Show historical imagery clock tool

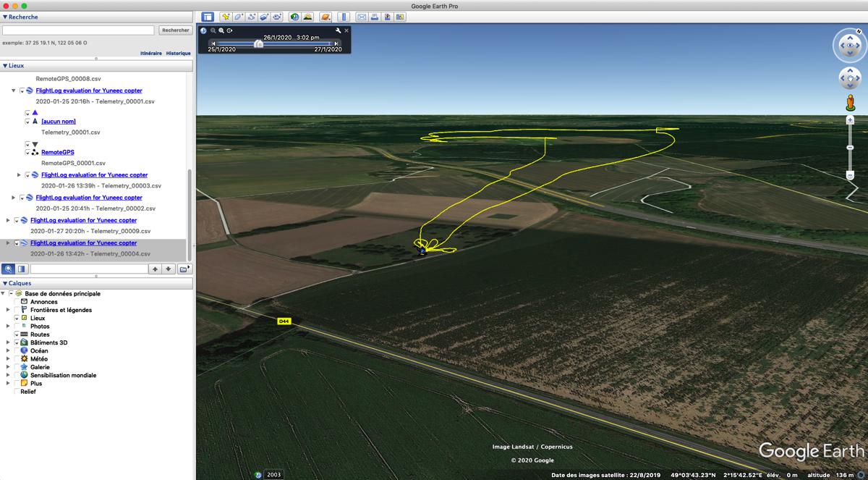(x=294, y=17)
